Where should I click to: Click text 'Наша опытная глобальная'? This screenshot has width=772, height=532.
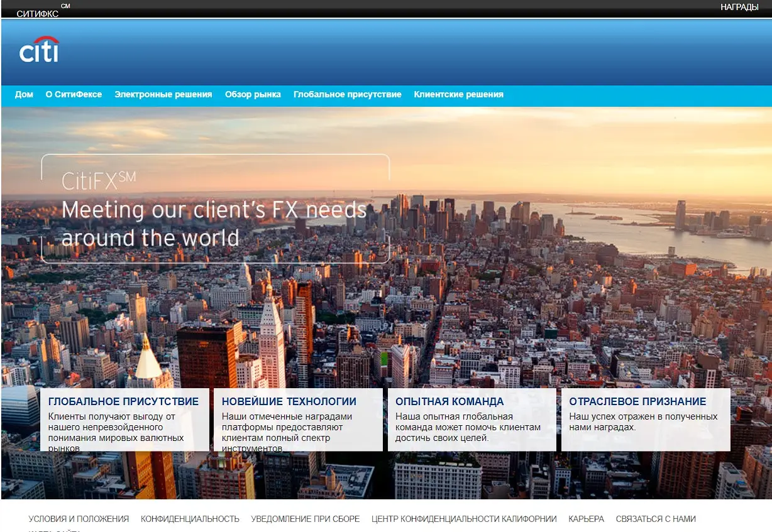click(454, 416)
